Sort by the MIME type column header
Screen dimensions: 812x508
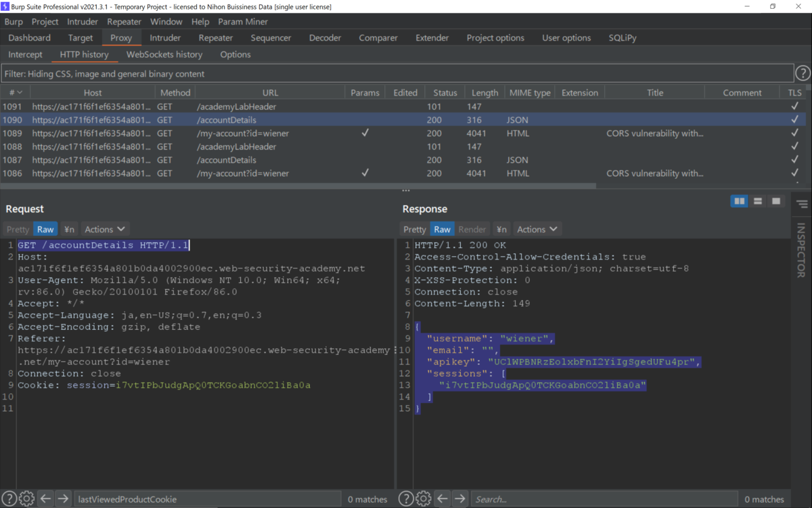pyautogui.click(x=529, y=92)
